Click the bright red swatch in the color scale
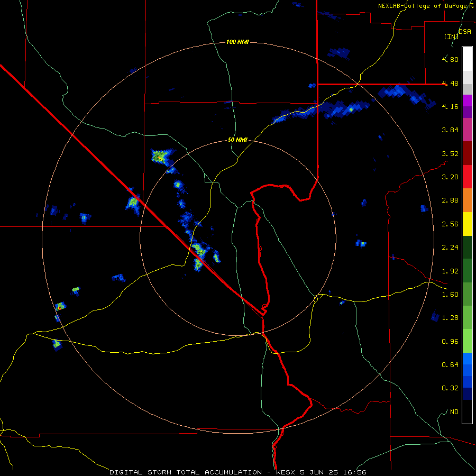The width and height of the screenshot is (476, 476). click(x=467, y=177)
